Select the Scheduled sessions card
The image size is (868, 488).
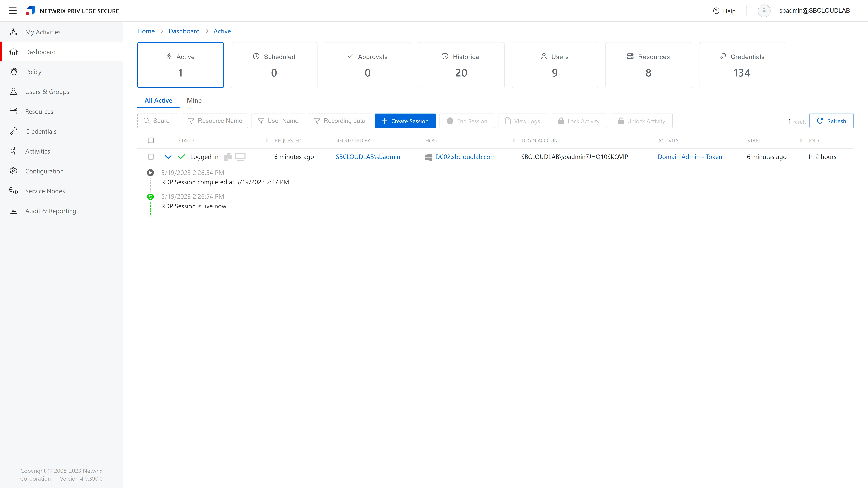[274, 65]
